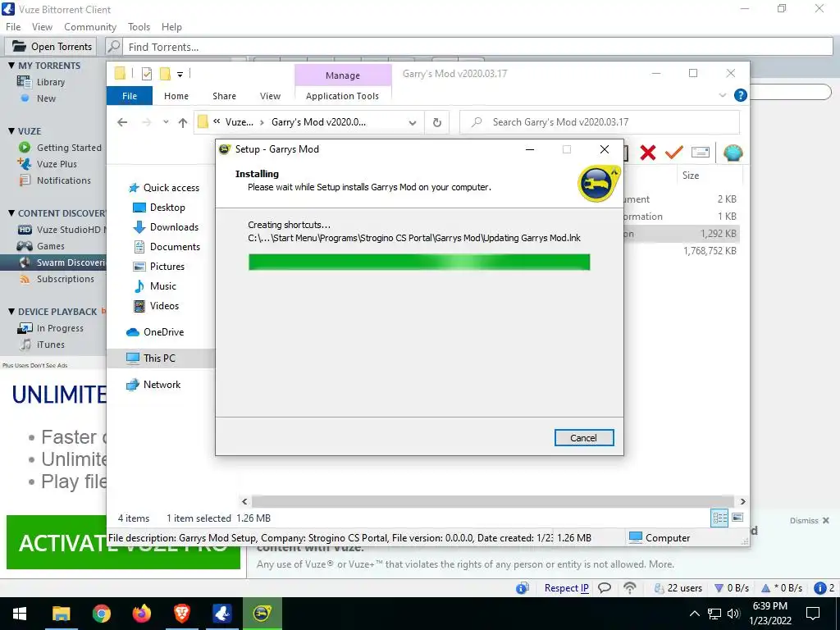The image size is (840, 630).
Task: Click Respect IP link in Vuze status bar
Action: tap(566, 587)
